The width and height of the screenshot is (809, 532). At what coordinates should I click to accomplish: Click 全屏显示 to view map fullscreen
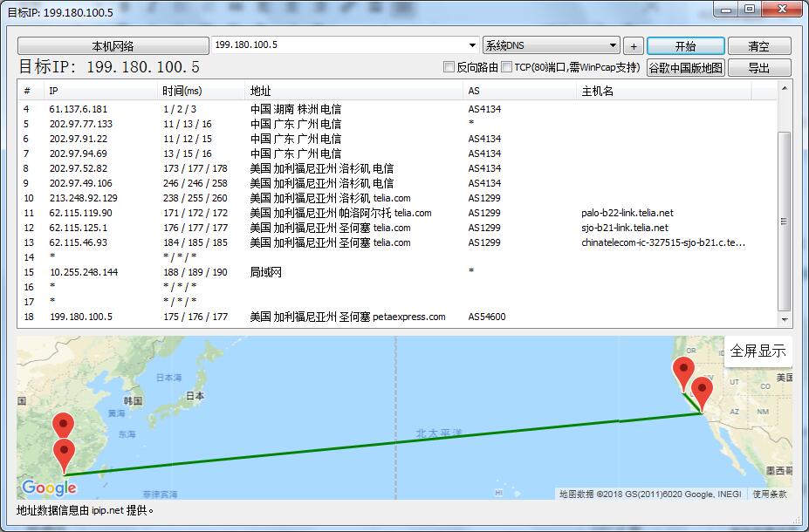(756, 350)
